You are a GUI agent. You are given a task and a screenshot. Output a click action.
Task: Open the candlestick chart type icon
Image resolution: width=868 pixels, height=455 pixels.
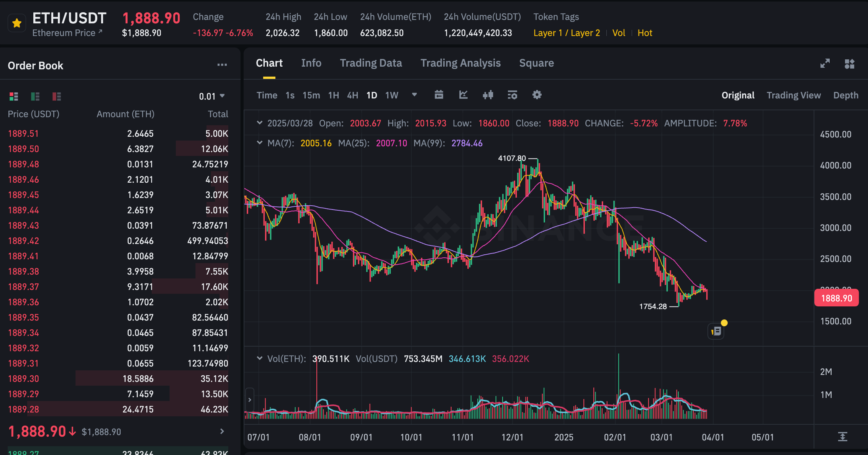(488, 95)
